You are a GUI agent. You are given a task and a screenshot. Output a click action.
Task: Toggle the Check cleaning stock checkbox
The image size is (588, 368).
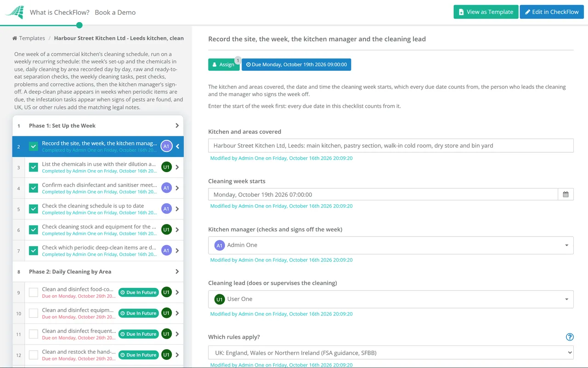tap(34, 230)
